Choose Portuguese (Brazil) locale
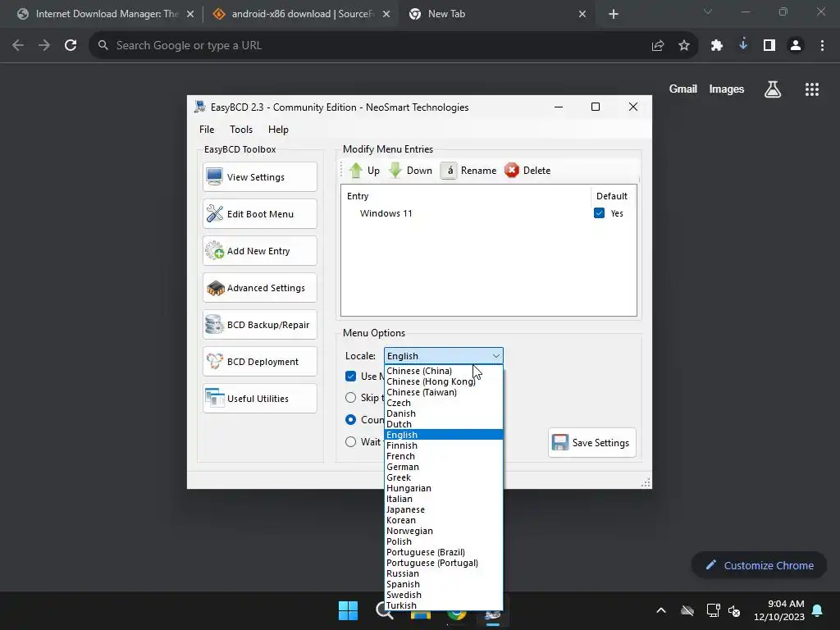The height and width of the screenshot is (630, 840). 444,552
